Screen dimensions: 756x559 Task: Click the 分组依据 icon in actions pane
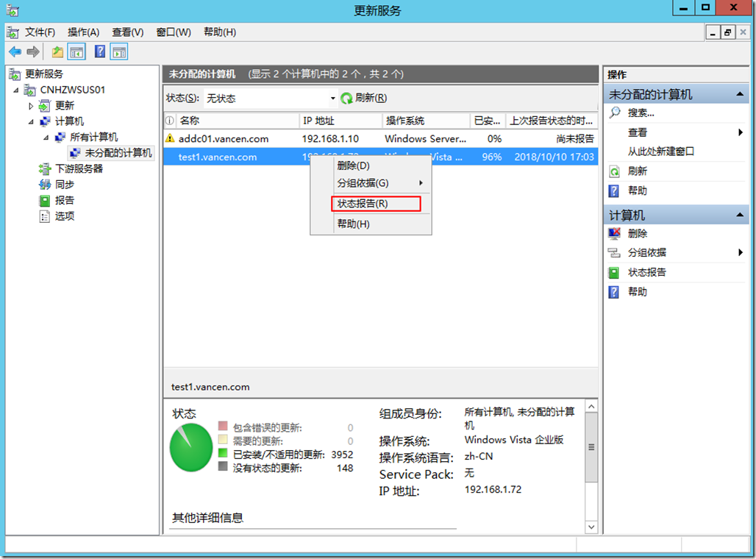(614, 253)
